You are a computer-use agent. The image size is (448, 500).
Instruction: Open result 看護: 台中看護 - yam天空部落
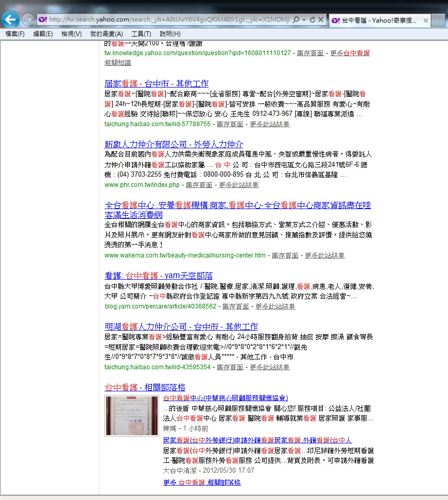pos(159,275)
